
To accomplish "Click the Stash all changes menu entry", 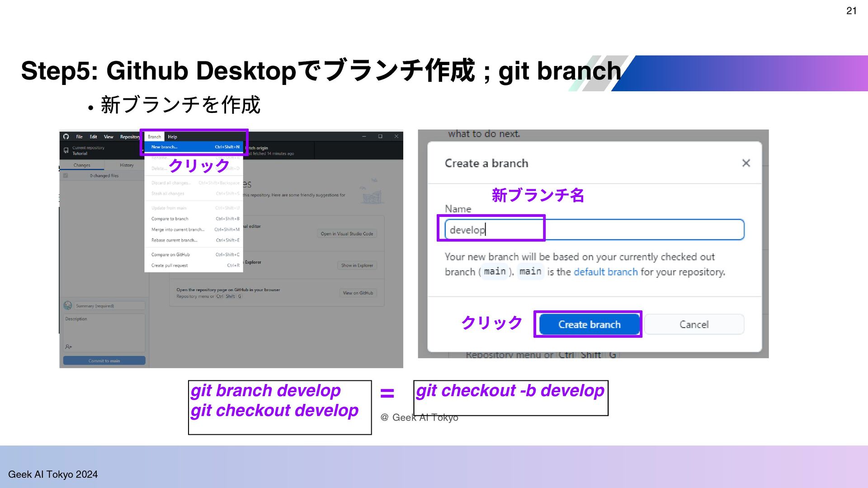I will (194, 193).
